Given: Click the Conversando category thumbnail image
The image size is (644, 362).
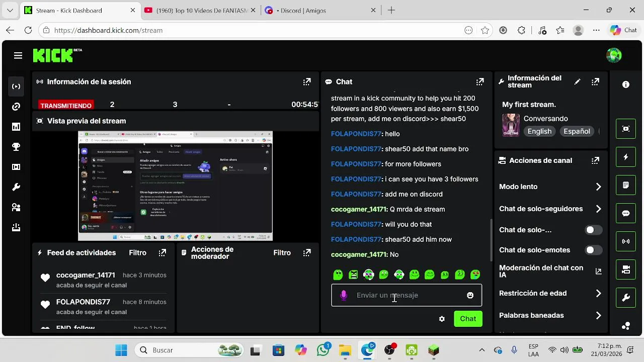Looking at the screenshot, I should click(511, 125).
